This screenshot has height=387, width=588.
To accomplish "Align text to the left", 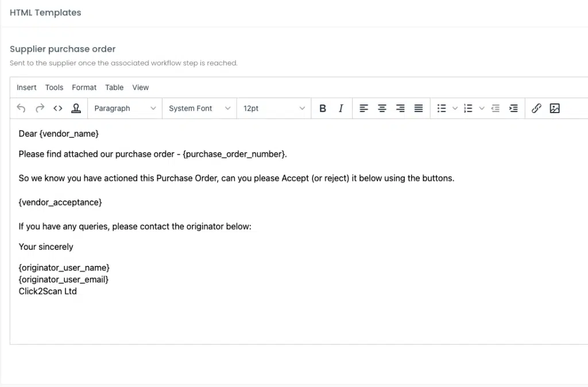I will (363, 109).
